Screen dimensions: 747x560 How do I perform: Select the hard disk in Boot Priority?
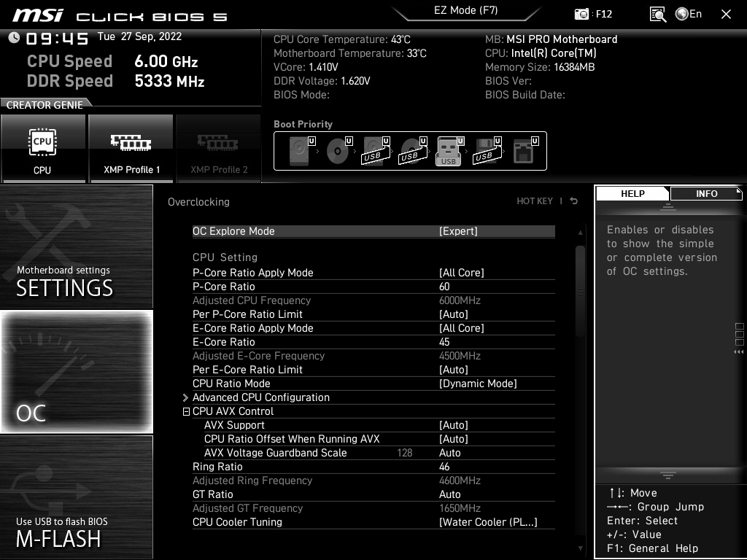coord(298,149)
